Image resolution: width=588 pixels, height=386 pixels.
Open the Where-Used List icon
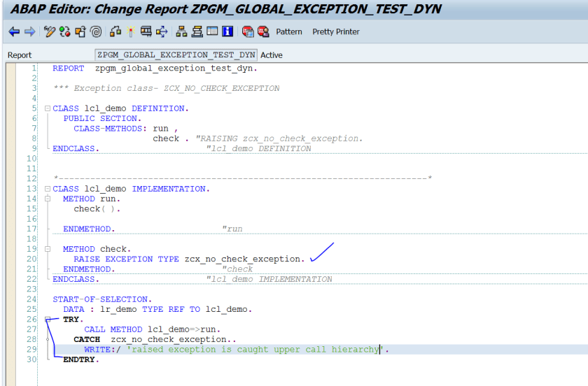click(x=162, y=32)
